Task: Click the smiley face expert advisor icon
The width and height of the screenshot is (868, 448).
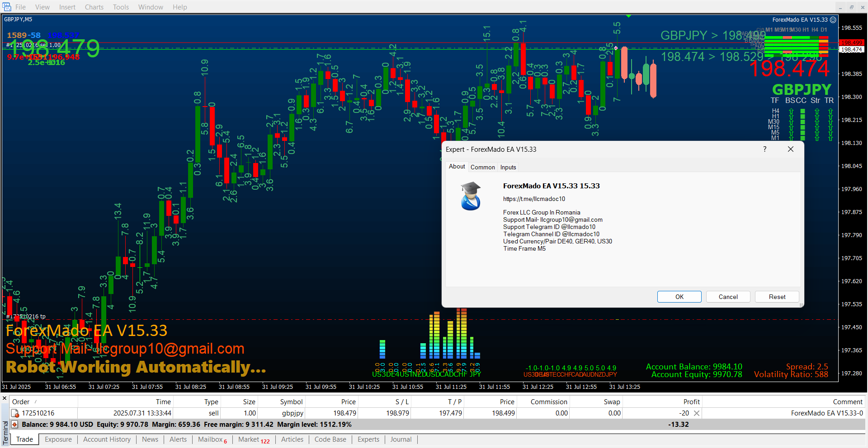Action: click(833, 20)
